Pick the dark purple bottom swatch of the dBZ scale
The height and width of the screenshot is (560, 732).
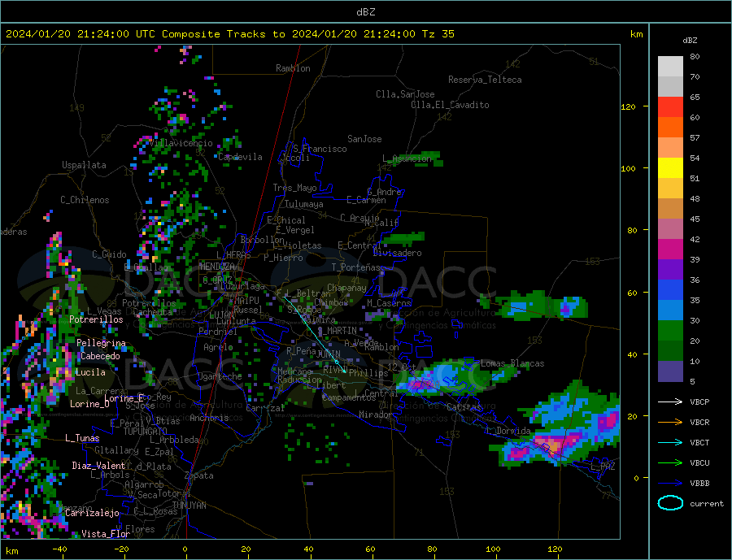[x=670, y=371]
